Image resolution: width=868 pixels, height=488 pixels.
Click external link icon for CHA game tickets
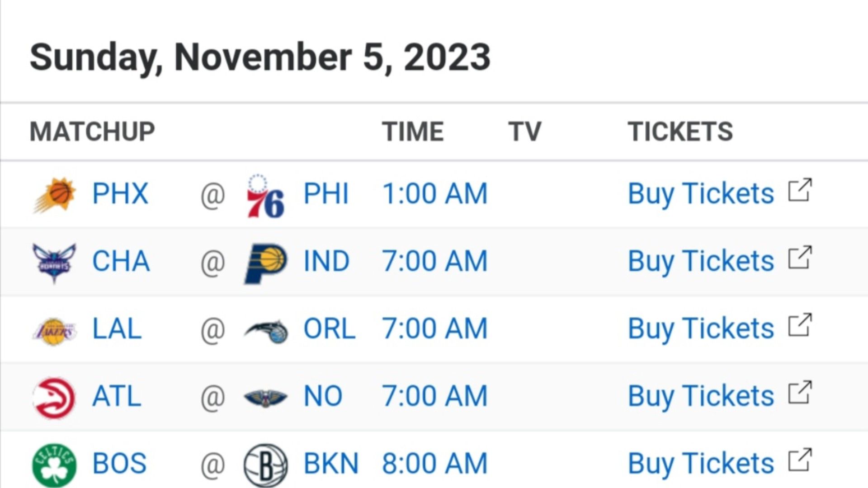coord(800,258)
